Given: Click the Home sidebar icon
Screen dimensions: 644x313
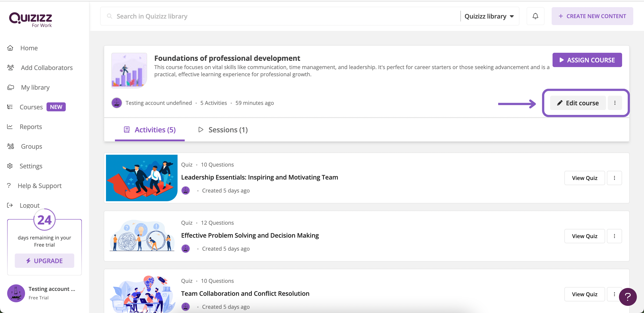Looking at the screenshot, I should tap(10, 48).
